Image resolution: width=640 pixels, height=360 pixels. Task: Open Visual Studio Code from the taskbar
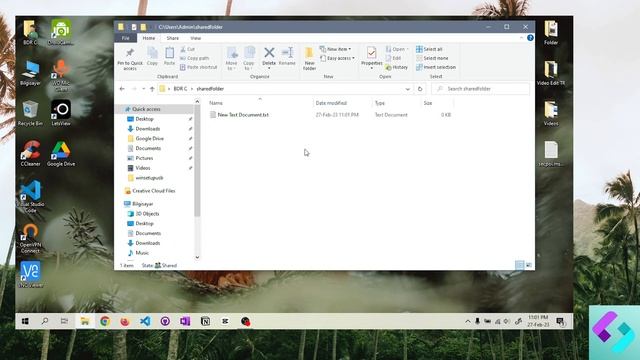coord(145,321)
